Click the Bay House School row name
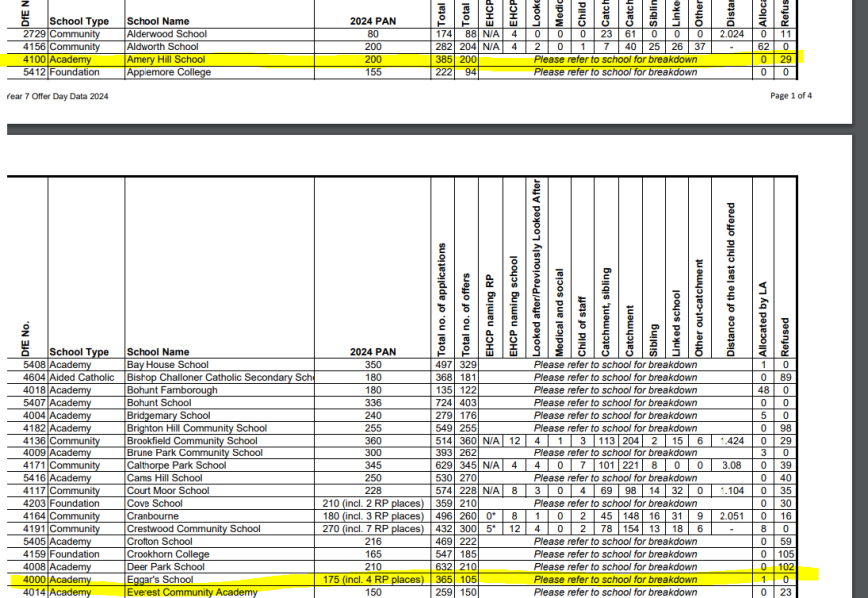 [167, 365]
